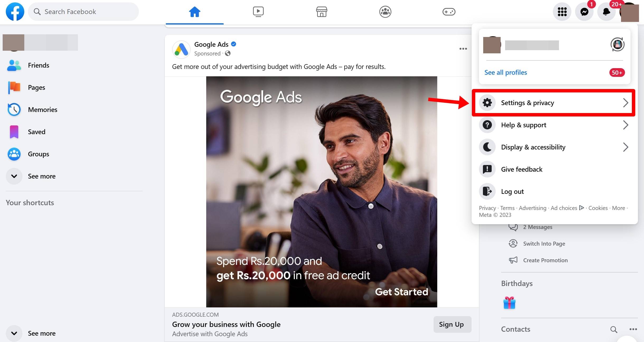Click the Sign Up button on ad
Viewport: 644px width, 342px height.
point(451,324)
